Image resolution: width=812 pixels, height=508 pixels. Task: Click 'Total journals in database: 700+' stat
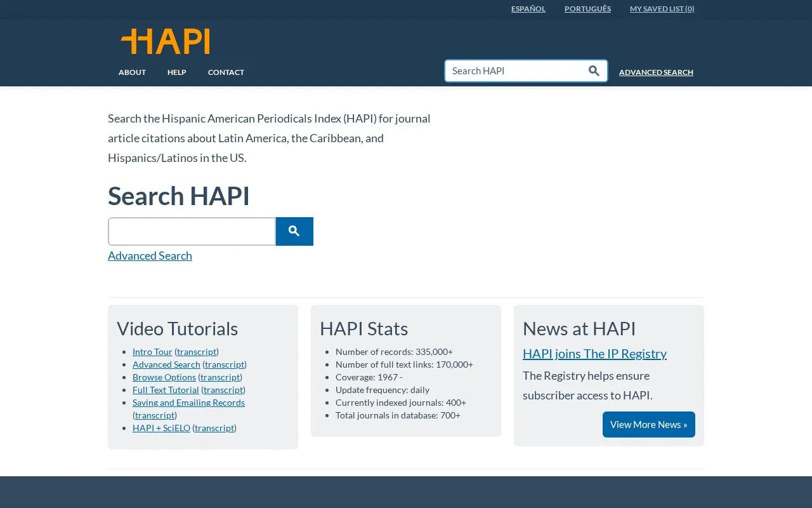(x=398, y=415)
